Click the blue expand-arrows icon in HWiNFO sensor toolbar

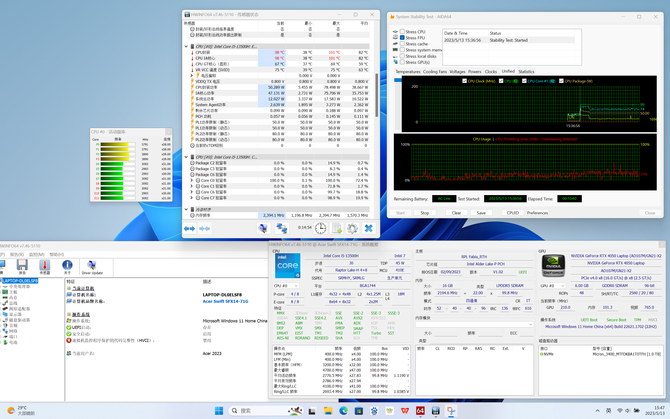[x=189, y=229]
